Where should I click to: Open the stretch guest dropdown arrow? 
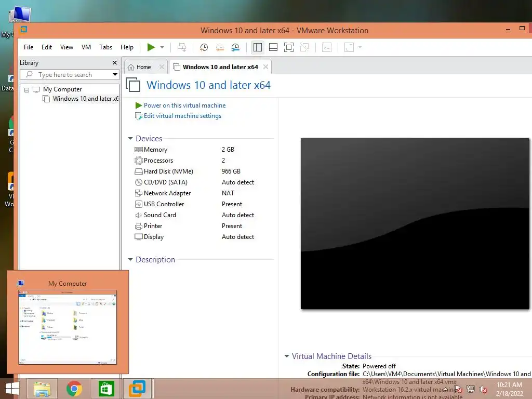click(x=360, y=47)
